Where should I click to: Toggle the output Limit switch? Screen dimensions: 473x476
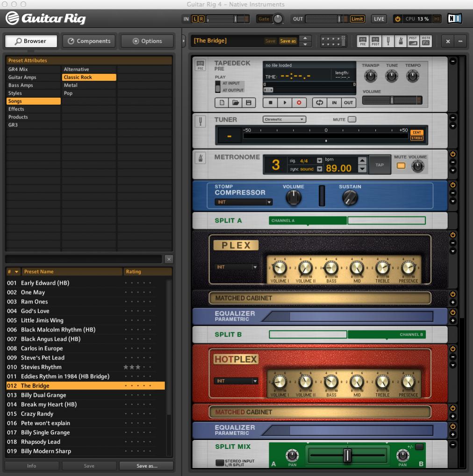(357, 19)
